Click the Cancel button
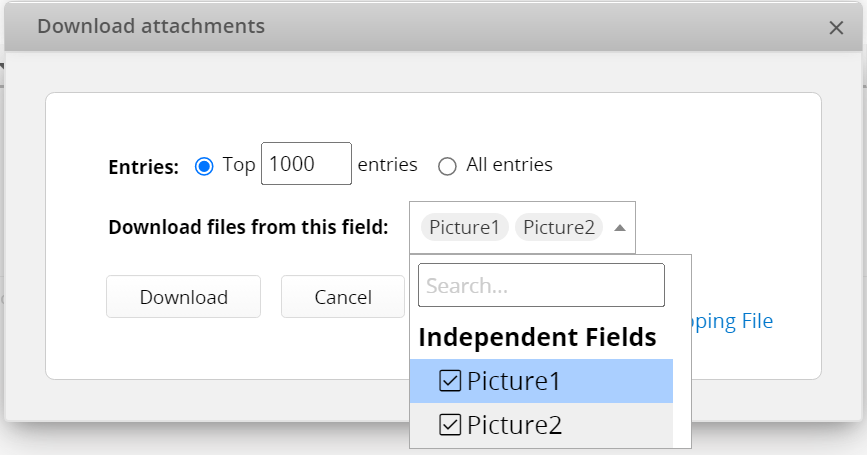Image resolution: width=867 pixels, height=455 pixels. [343, 297]
